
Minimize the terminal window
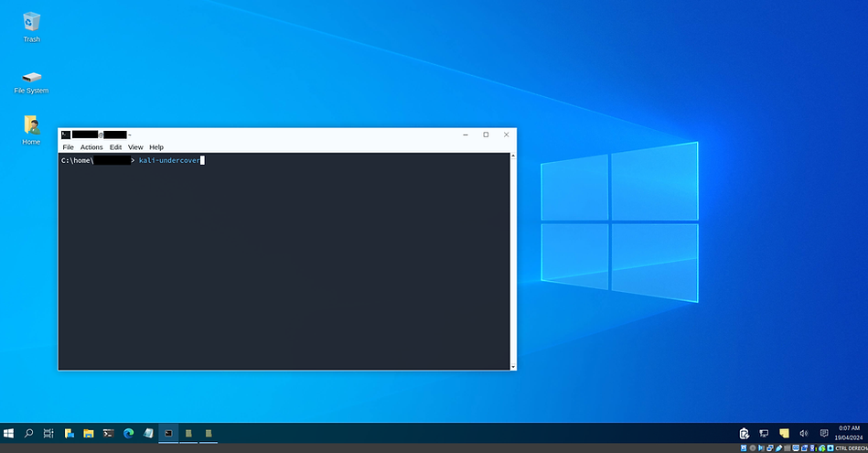[x=466, y=135]
